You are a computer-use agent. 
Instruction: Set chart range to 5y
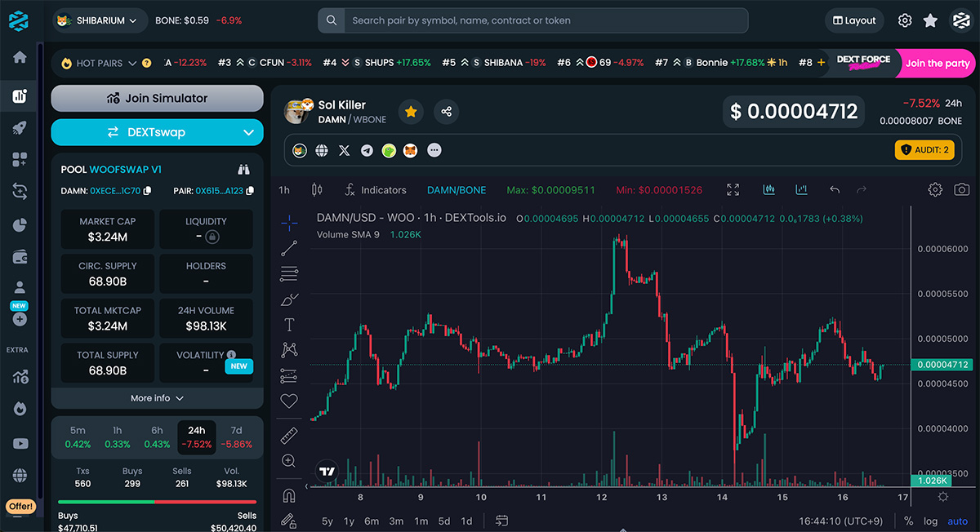(327, 521)
